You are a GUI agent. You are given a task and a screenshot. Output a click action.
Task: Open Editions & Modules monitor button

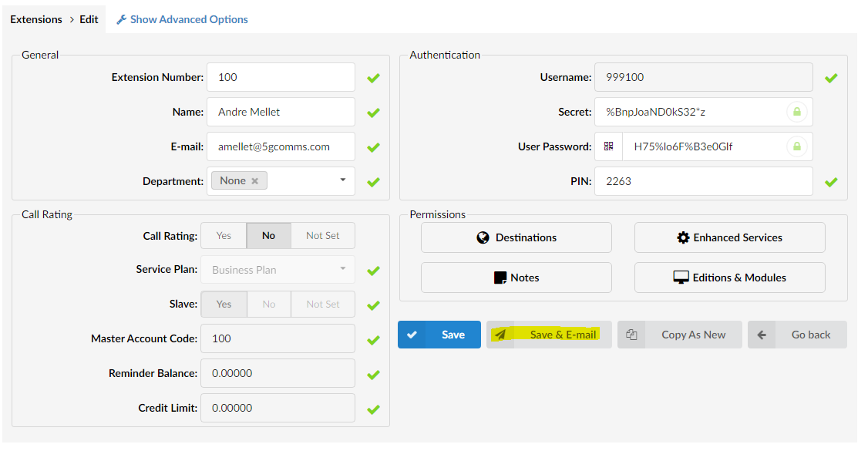click(x=729, y=278)
